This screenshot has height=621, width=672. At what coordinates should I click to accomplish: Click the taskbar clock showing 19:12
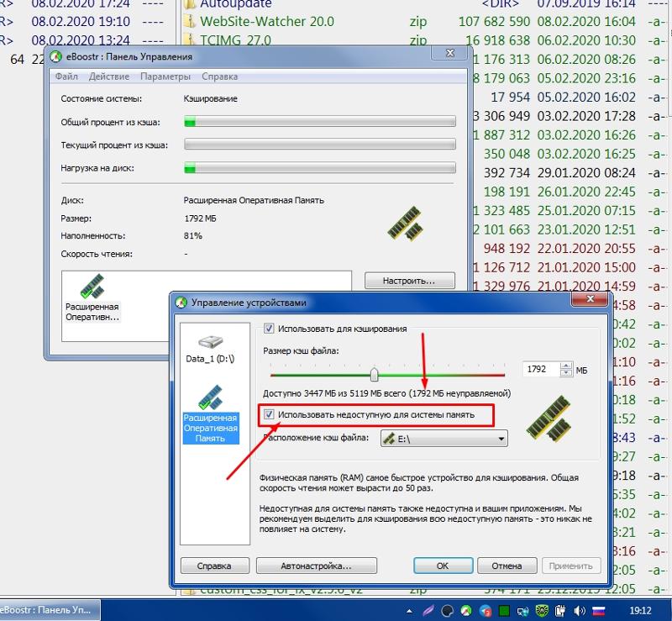pos(640,610)
